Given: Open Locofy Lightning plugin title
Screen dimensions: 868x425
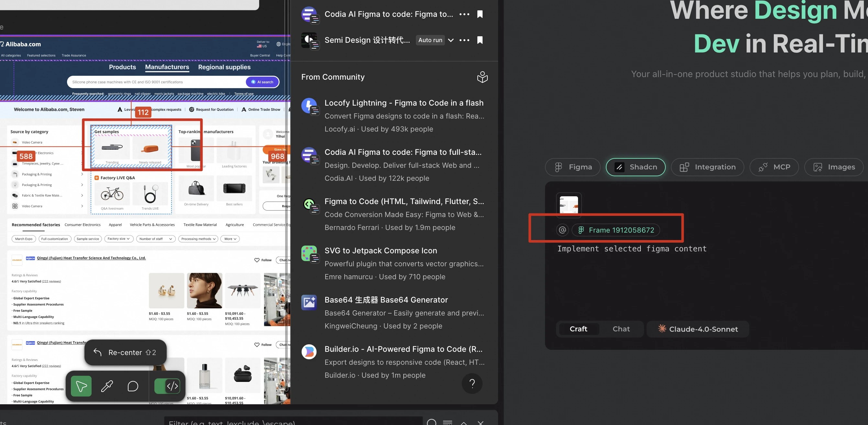Looking at the screenshot, I should (404, 103).
